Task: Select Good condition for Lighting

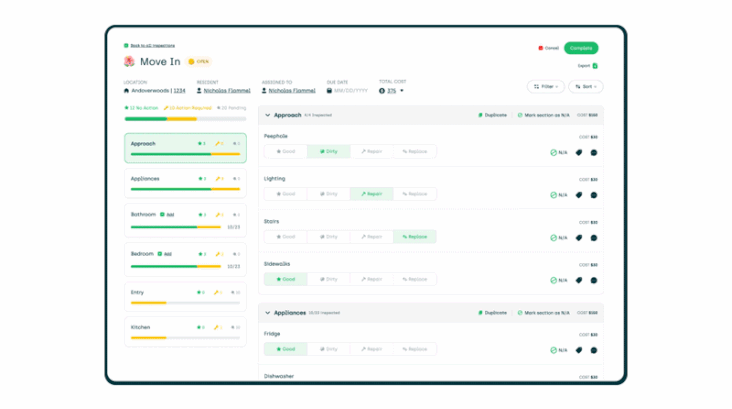Action: tap(286, 194)
